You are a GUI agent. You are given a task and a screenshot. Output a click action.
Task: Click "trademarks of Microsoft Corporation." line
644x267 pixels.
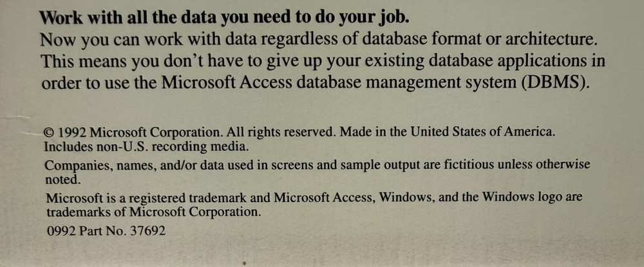(153, 212)
